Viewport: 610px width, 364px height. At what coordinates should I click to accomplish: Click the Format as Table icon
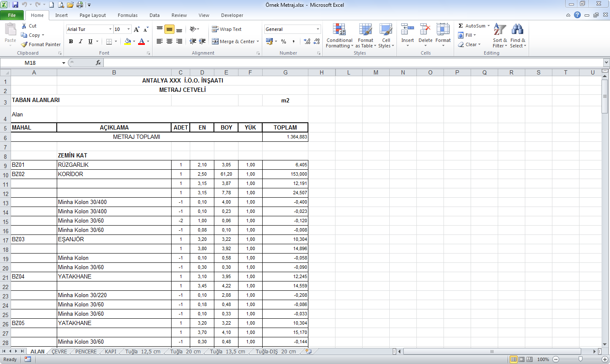click(365, 30)
